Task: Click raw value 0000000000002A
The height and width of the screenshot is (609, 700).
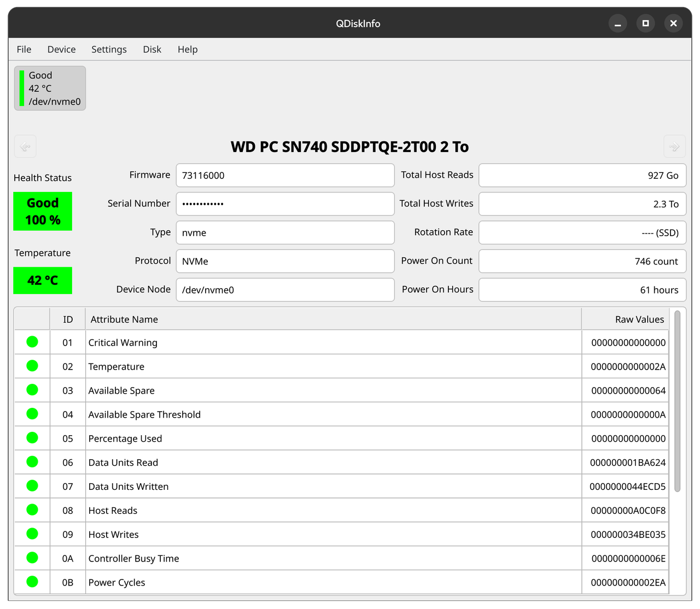Action: tap(628, 367)
